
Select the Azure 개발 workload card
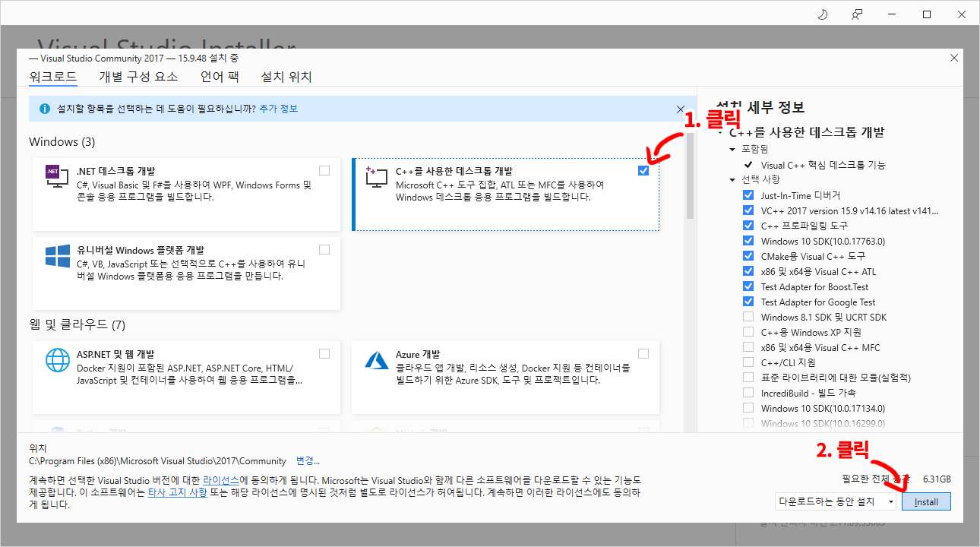[x=505, y=378]
